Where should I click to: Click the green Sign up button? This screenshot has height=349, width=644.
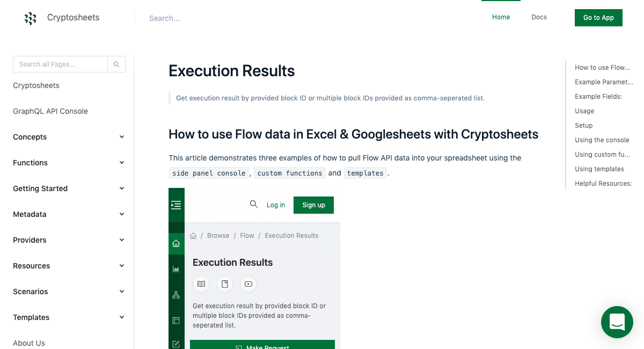pyautogui.click(x=313, y=205)
